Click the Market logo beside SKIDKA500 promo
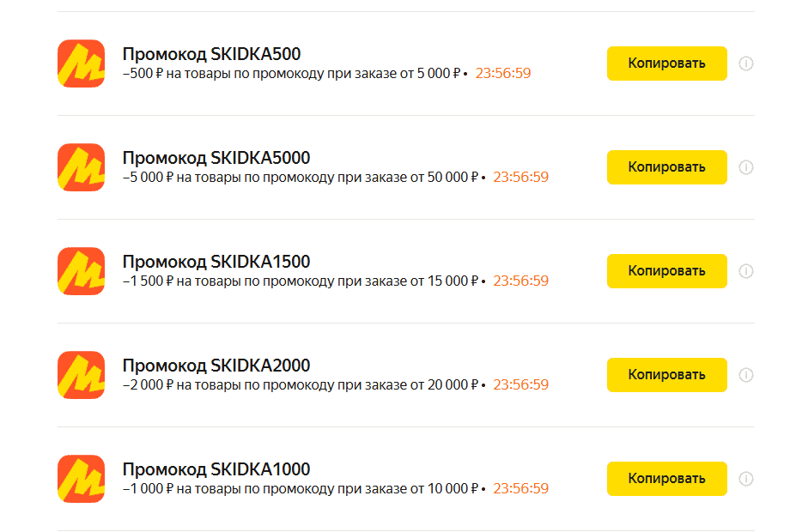Viewport: 790px width, 532px height. pos(81,63)
